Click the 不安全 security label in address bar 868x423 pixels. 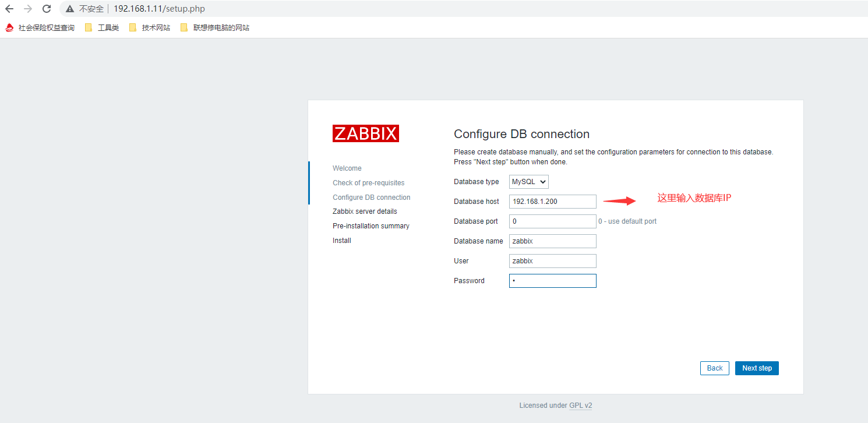pos(91,9)
